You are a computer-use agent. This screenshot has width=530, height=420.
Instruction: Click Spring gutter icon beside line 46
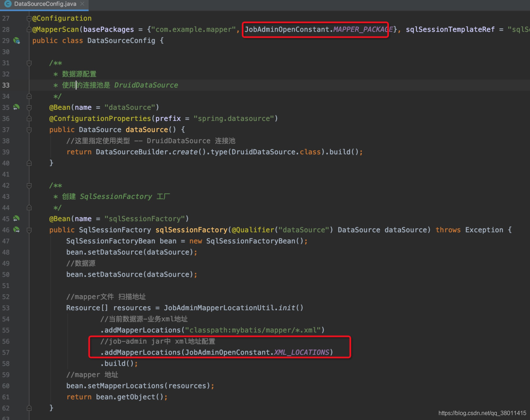click(17, 230)
